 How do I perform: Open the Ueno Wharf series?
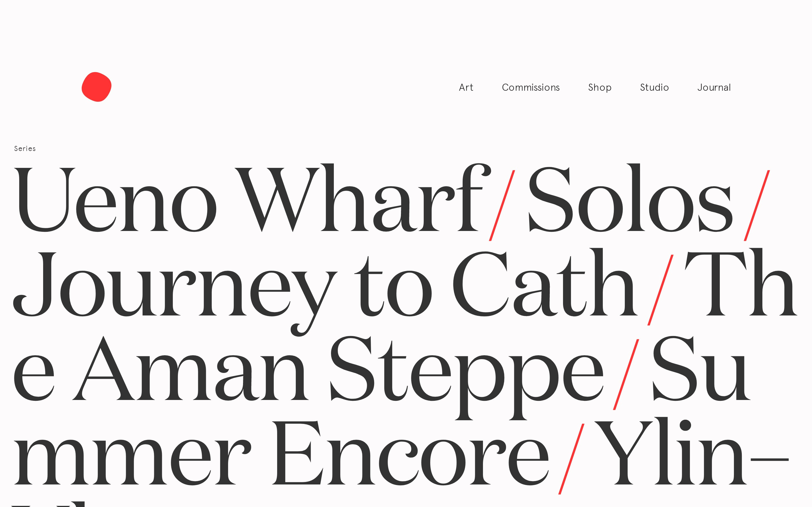click(x=248, y=201)
